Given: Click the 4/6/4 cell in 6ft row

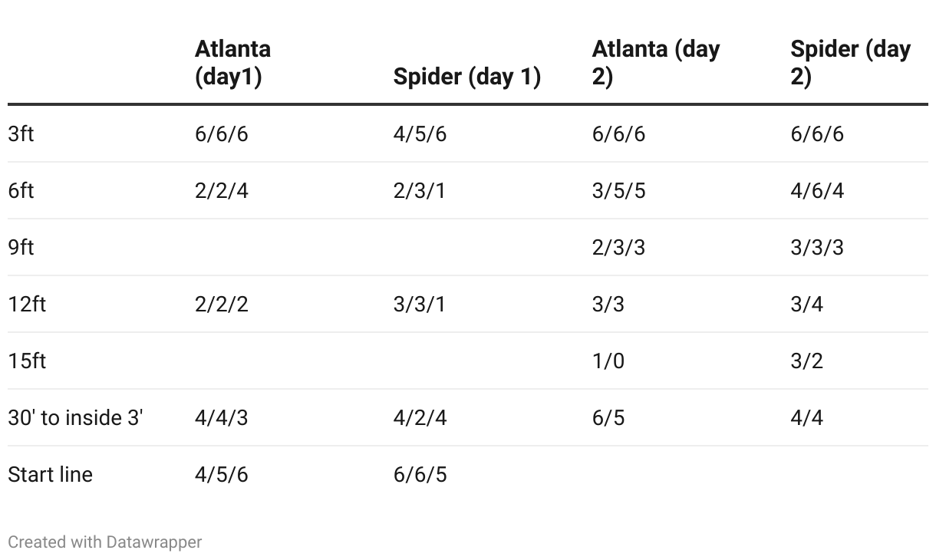Looking at the screenshot, I should pos(817,190).
